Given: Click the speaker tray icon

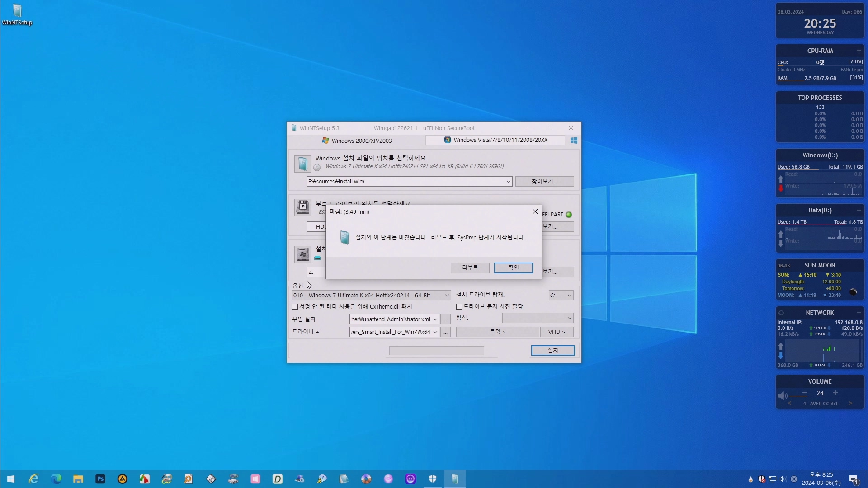Looking at the screenshot, I should tap(783, 479).
